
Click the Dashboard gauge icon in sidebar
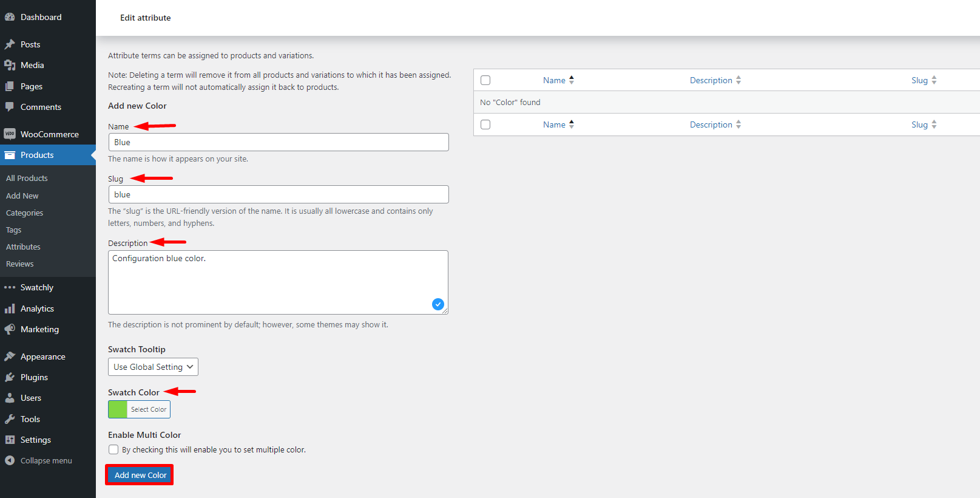10,17
